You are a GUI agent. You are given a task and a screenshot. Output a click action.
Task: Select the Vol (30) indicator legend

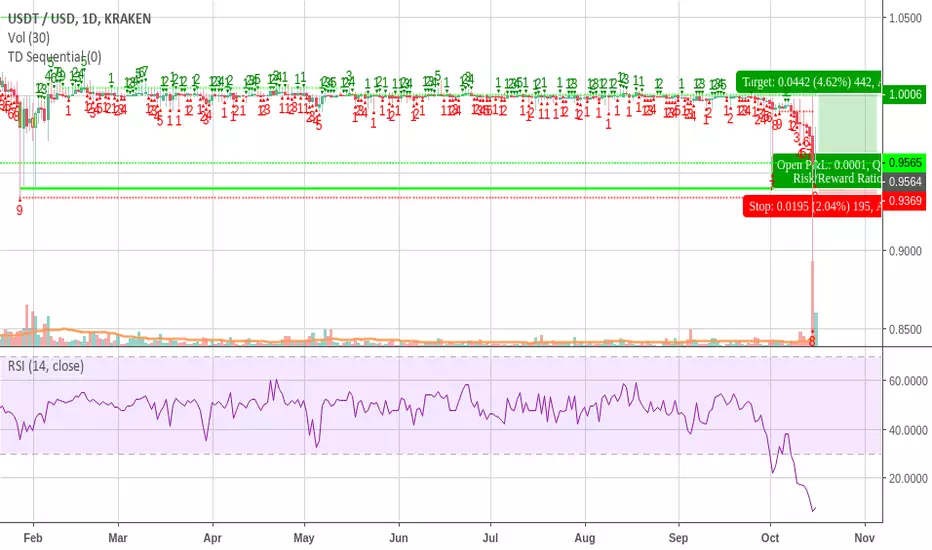click(x=29, y=38)
